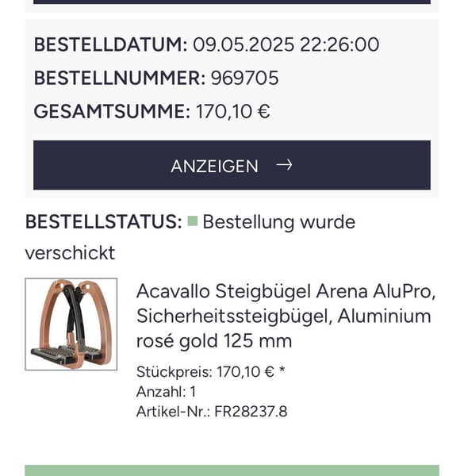Click the ANZEIGEN button

click(x=232, y=165)
